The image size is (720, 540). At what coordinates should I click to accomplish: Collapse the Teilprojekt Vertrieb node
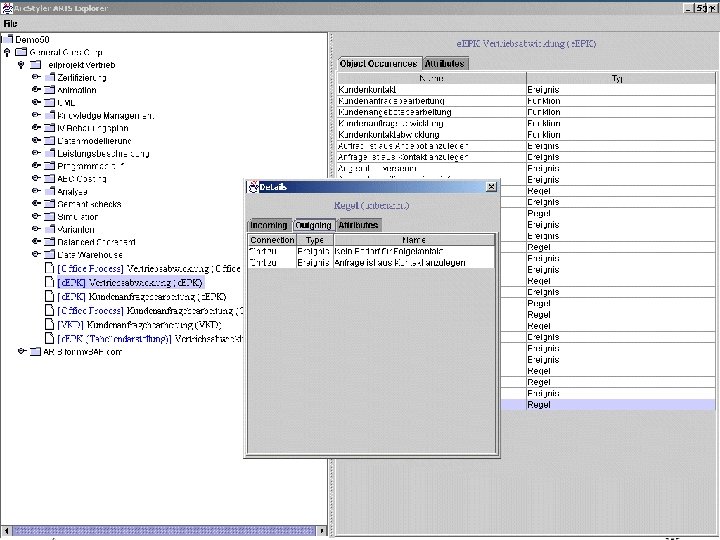(x=21, y=65)
